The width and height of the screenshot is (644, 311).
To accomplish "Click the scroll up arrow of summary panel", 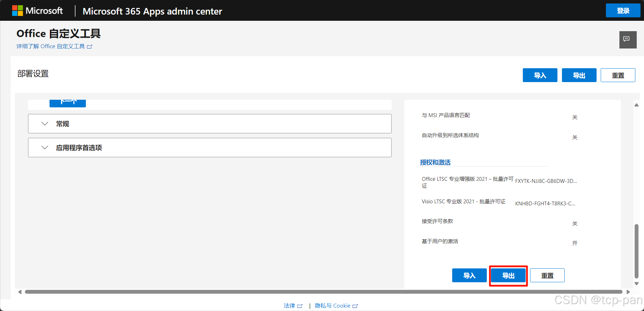I will click(636, 105).
